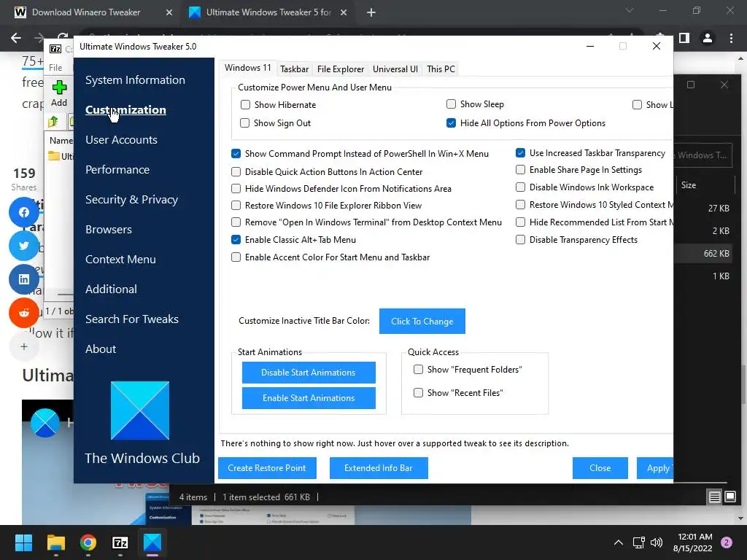Open a new Chrome tab
This screenshot has width=747, height=560.
click(x=371, y=12)
